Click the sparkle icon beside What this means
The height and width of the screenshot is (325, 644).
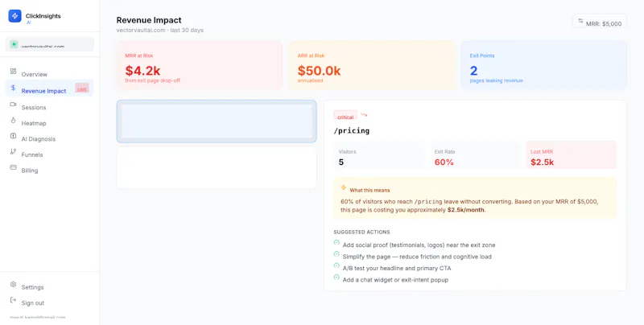(344, 187)
